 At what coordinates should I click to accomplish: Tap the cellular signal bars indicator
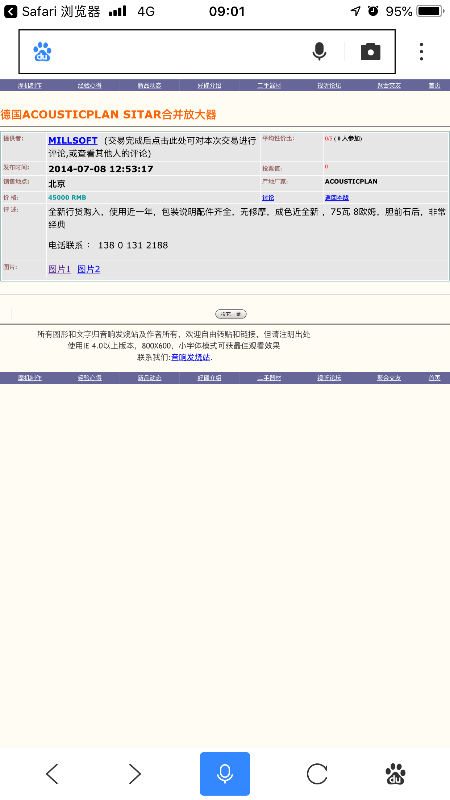click(117, 11)
